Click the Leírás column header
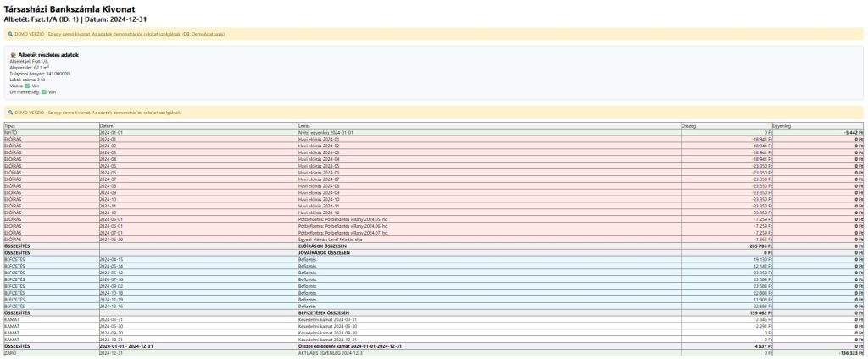Screen dimensions: 868x359 pyautogui.click(x=305, y=126)
